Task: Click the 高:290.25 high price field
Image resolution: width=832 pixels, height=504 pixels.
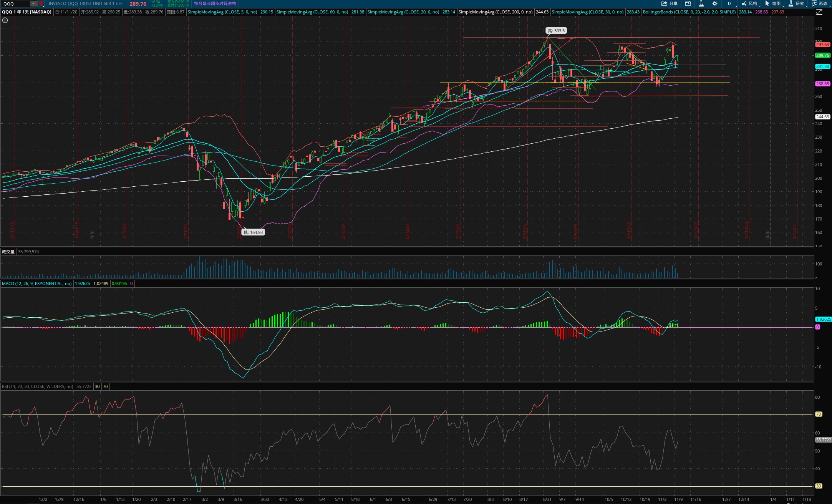Action: 111,12
